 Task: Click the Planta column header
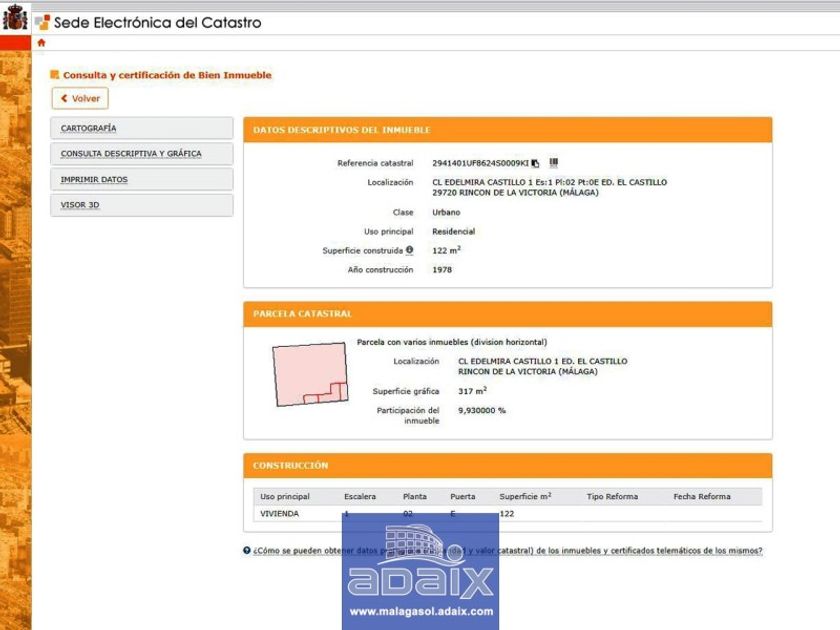[x=415, y=497]
